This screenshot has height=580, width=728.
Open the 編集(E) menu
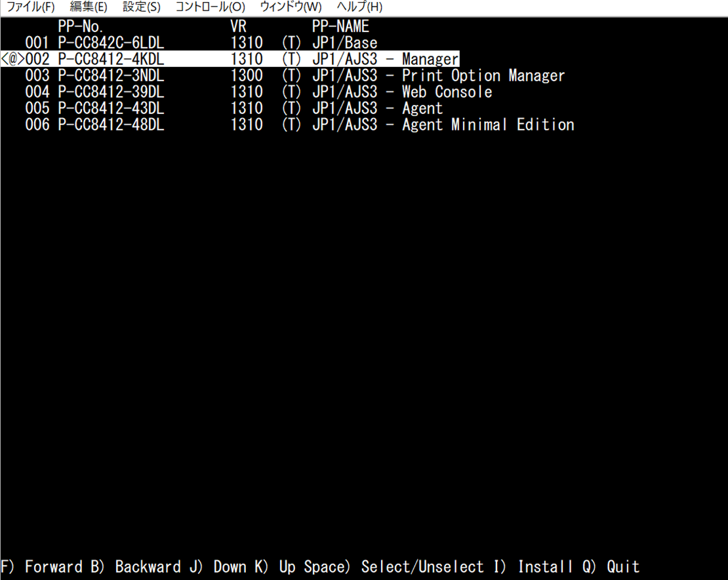[x=88, y=7]
